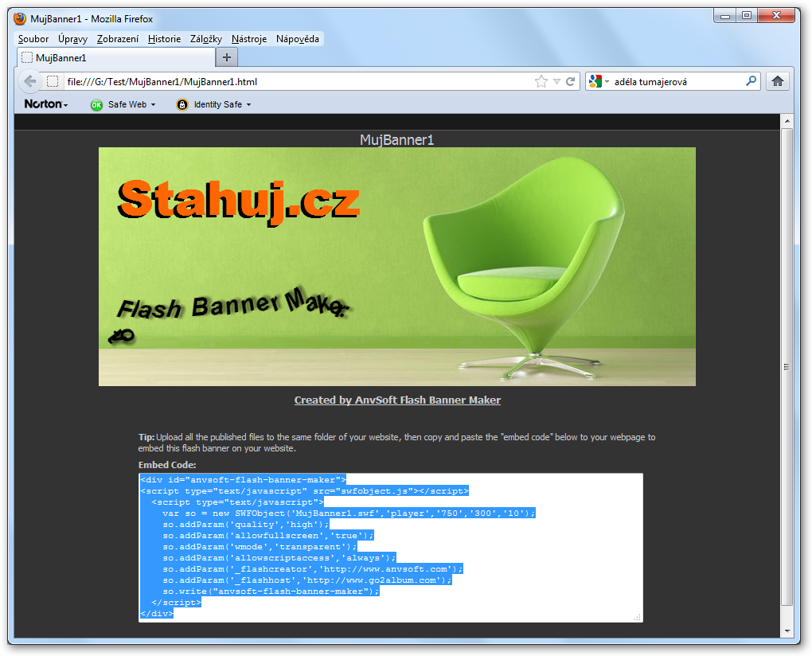Open the Nápověda menu
The width and height of the screenshot is (812, 656).
[x=297, y=39]
